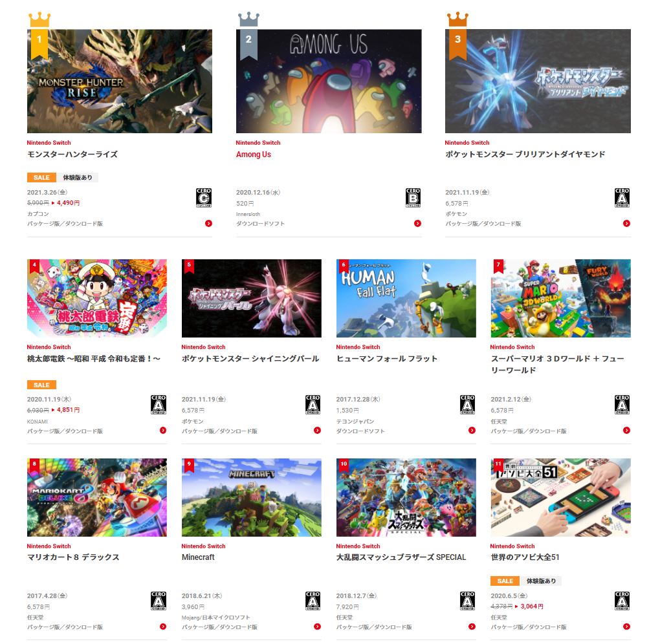Viewport: 649px width, 644px height.
Task: Open the Human Fall Flat thumbnail image
Action: pyautogui.click(x=406, y=298)
